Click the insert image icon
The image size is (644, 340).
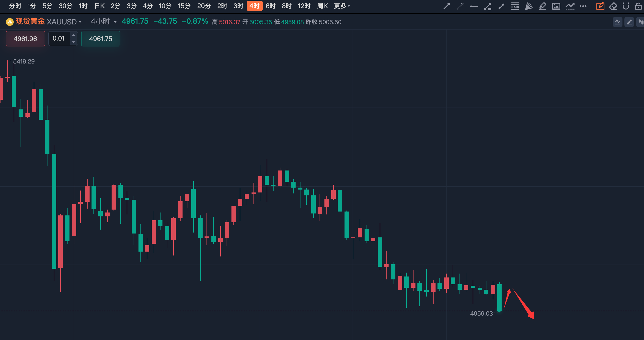click(556, 6)
